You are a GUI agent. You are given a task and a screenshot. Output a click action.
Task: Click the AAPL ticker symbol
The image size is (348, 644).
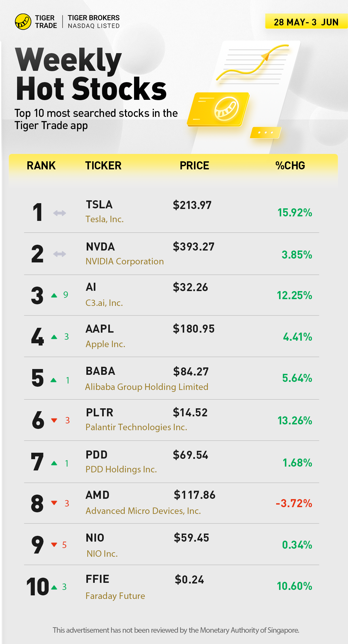click(x=100, y=329)
